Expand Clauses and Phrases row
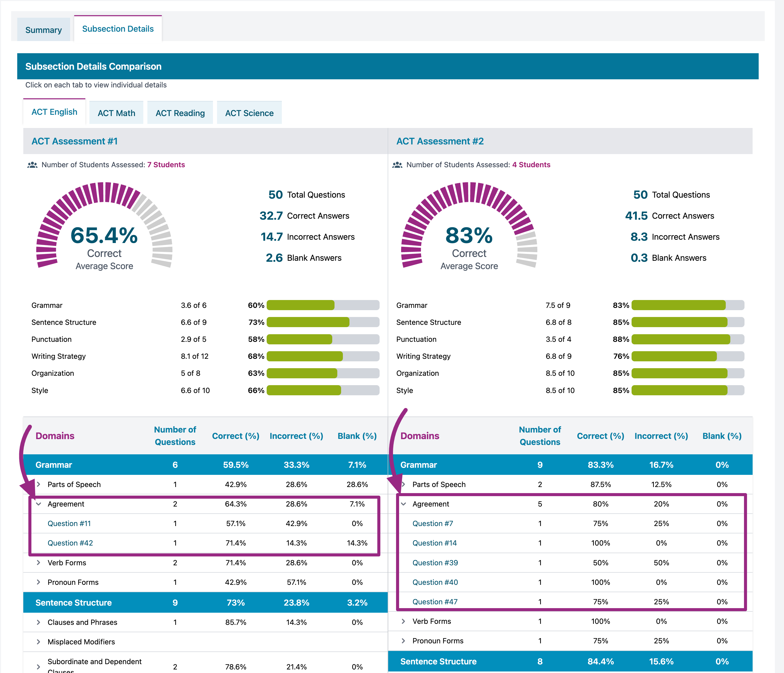784x673 pixels. coord(38,622)
